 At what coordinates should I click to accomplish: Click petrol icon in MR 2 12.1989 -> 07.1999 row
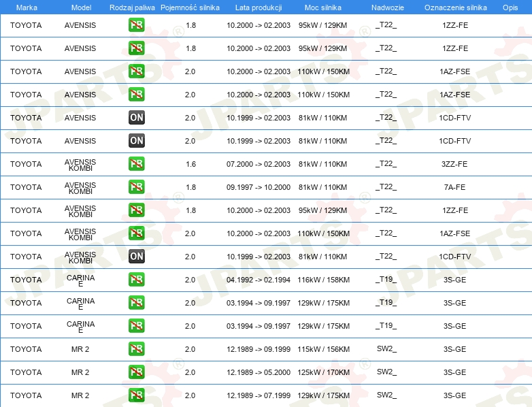tap(136, 395)
